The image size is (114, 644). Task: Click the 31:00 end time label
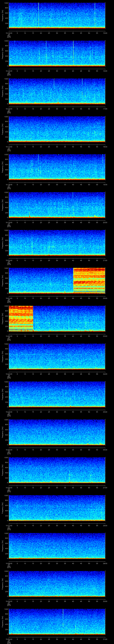pos(105,639)
